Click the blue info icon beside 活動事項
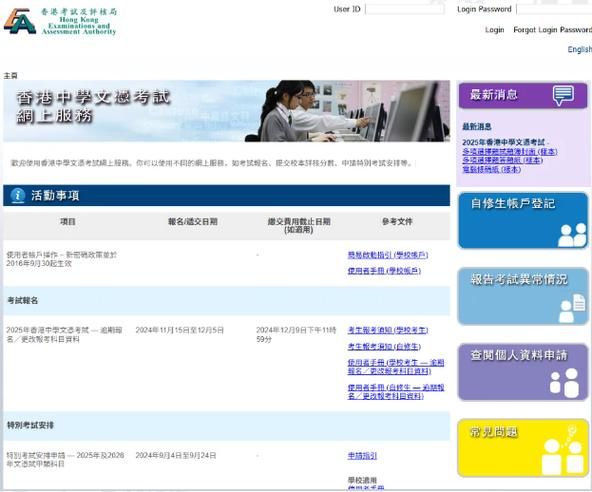The image size is (592, 492). (x=18, y=195)
